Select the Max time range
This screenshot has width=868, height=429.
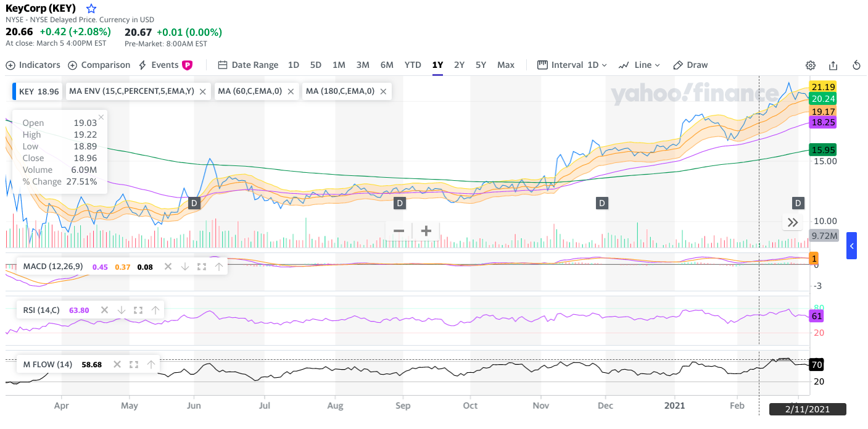click(506, 65)
